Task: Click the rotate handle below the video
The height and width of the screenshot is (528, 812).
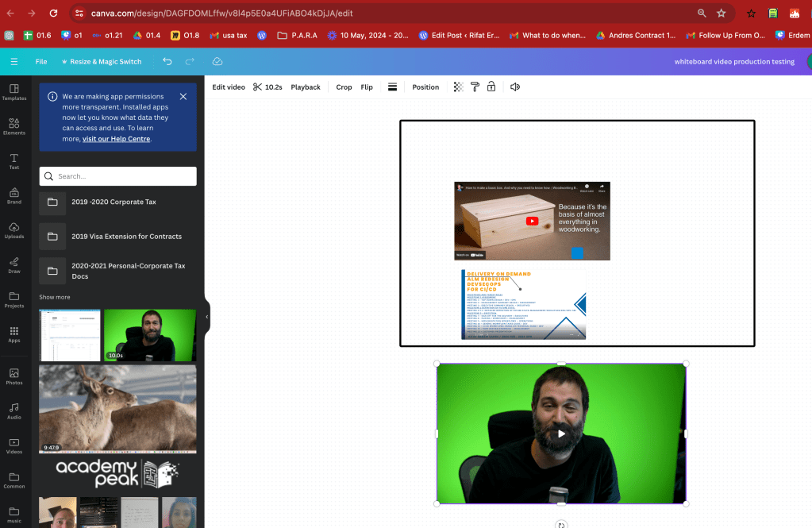Action: 561,524
